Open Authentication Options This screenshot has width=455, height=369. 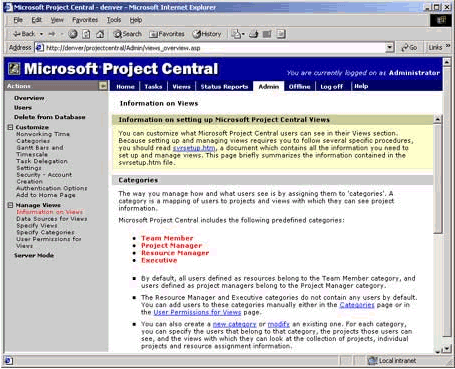click(52, 188)
